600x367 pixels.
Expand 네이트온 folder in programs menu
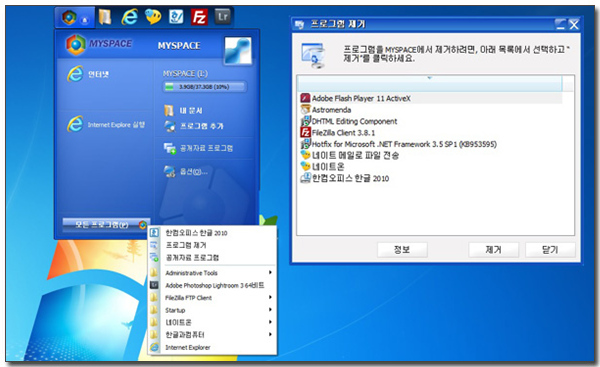coord(212,322)
